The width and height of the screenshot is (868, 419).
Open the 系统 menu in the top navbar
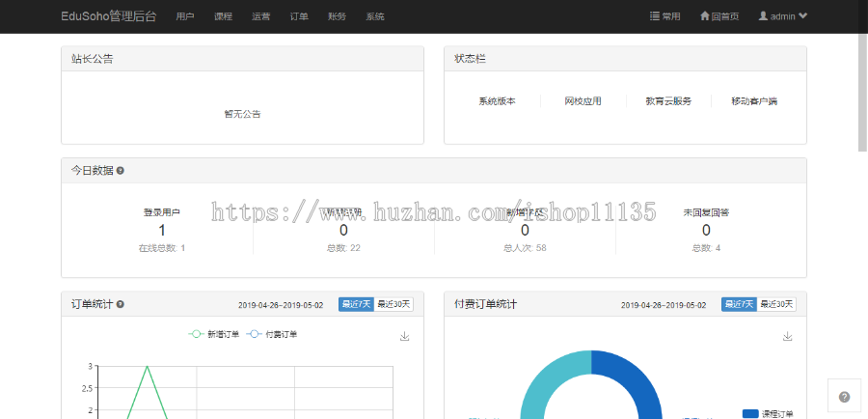pos(375,16)
